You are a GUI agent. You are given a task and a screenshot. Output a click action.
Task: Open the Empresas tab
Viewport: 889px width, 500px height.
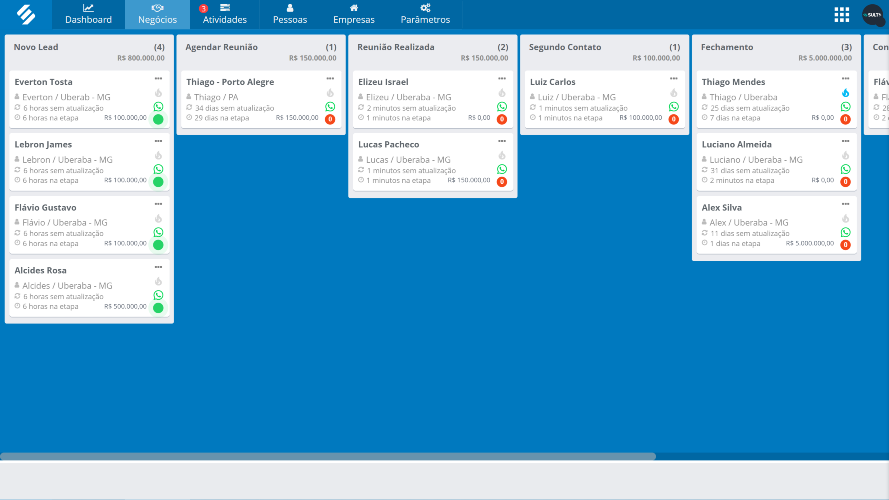click(354, 14)
